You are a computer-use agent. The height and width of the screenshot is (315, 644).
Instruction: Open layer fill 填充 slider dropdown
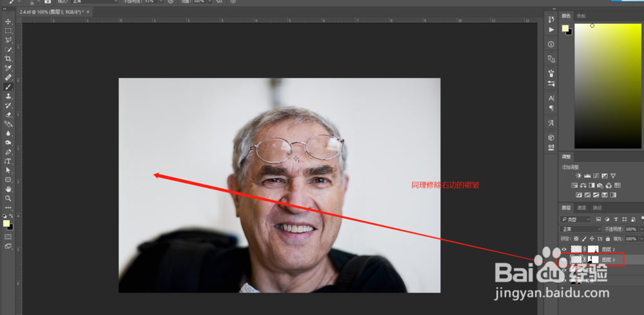coord(641,238)
